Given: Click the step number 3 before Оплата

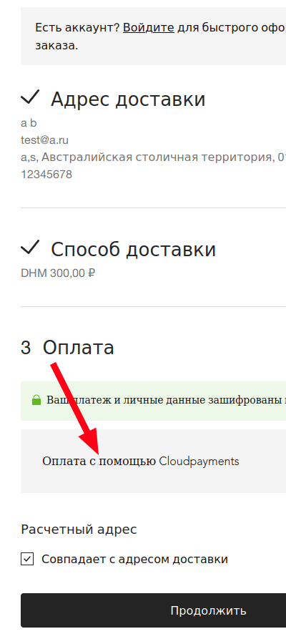Looking at the screenshot, I should coord(26,348).
